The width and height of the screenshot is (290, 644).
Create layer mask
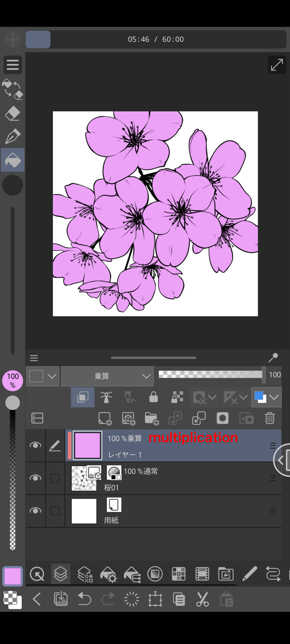[223, 418]
